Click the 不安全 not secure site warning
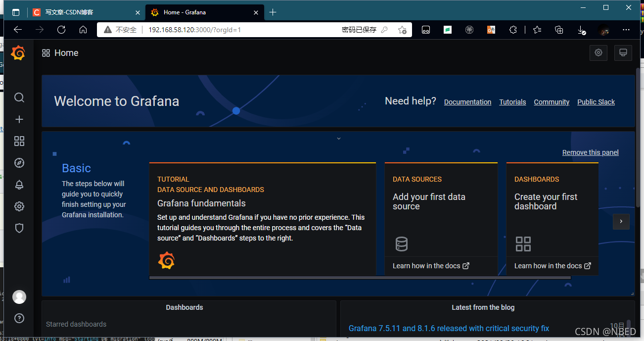 [120, 30]
